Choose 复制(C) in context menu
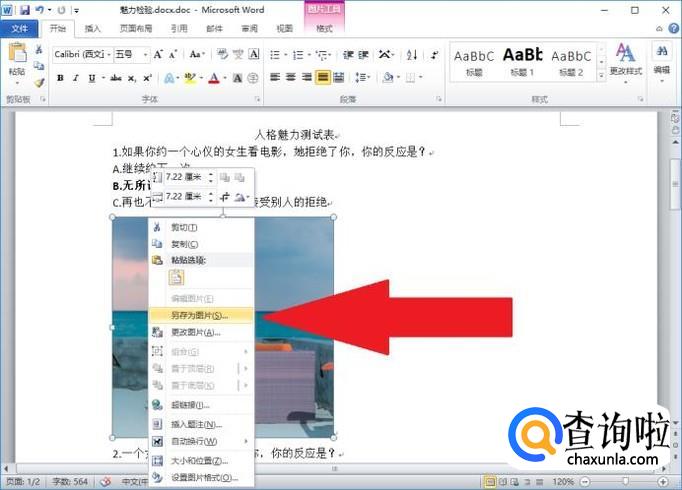 pyautogui.click(x=201, y=244)
